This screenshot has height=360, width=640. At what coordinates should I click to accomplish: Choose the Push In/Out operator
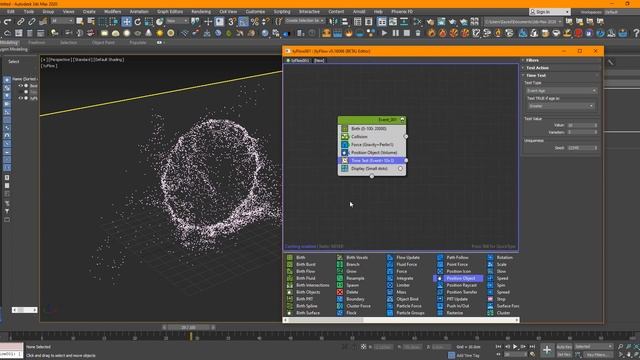pos(458,306)
